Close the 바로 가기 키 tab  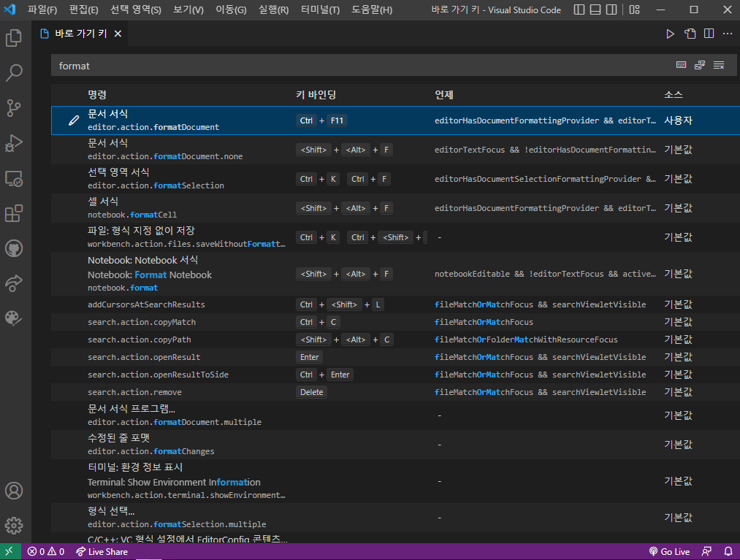point(118,34)
